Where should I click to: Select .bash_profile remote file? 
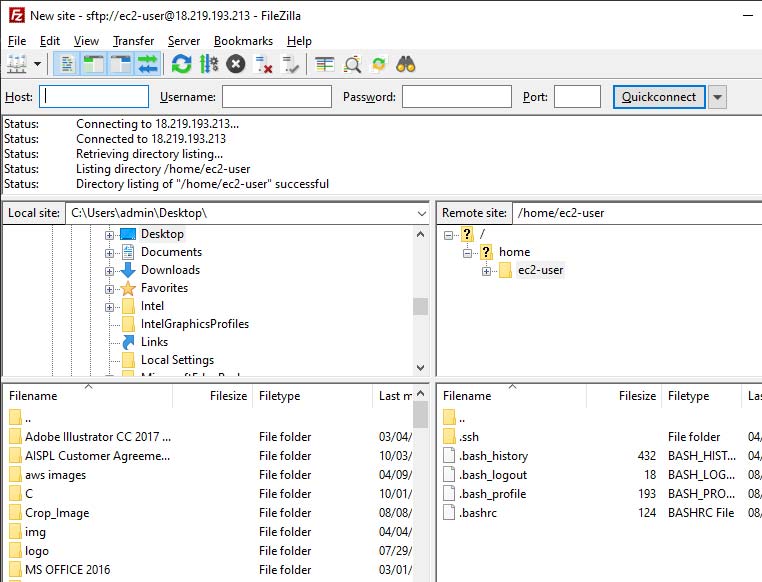point(492,494)
